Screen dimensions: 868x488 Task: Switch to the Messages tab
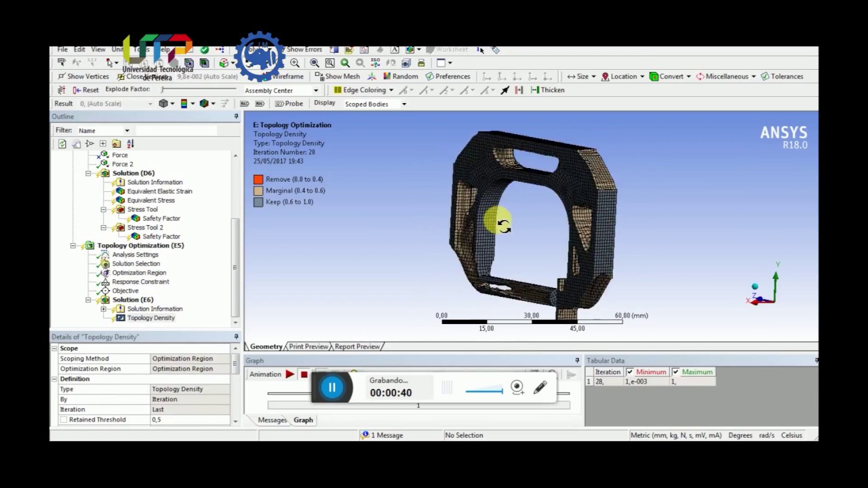click(272, 420)
